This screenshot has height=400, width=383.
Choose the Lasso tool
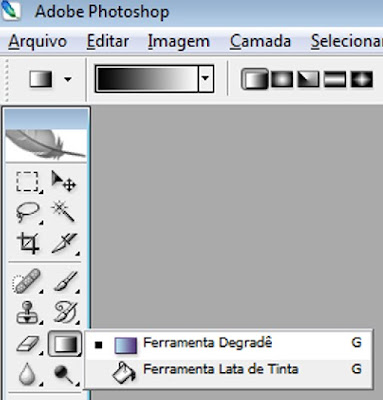(x=28, y=212)
